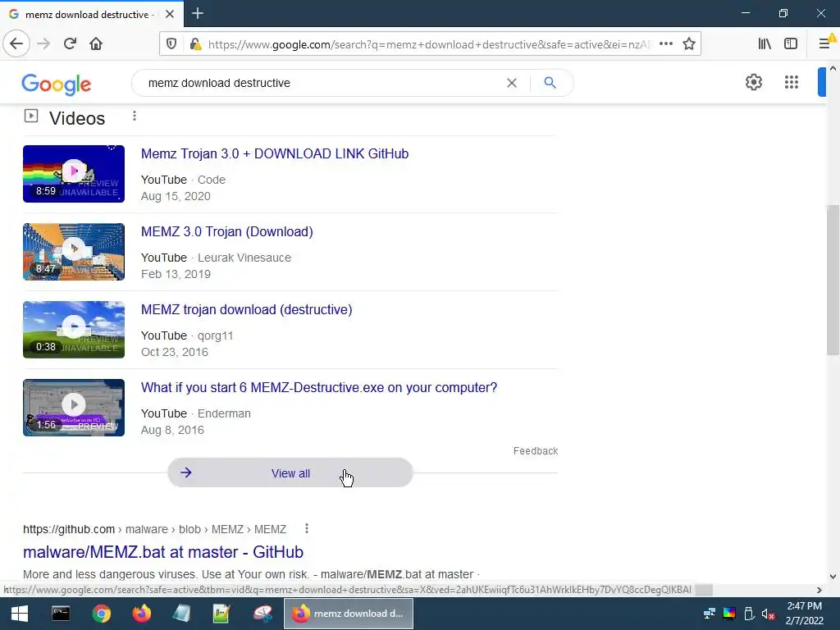This screenshot has width=840, height=630.
Task: Click the scrollbar down arrow
Action: 833,577
